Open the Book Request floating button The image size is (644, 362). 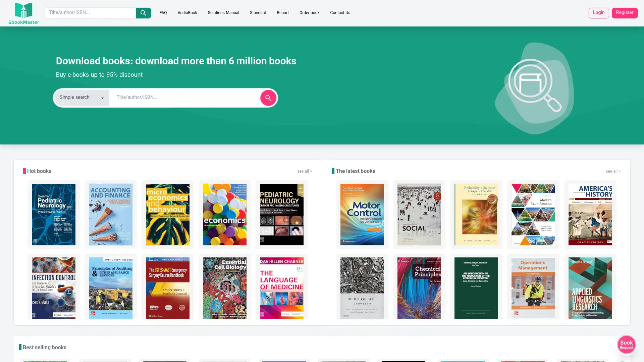(626, 344)
